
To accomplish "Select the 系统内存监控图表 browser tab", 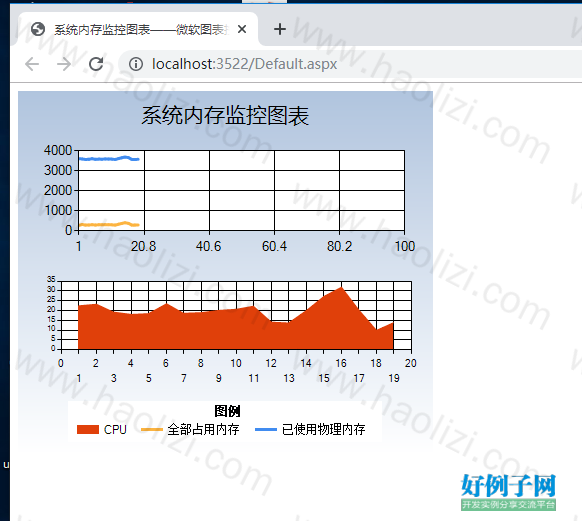I will click(x=137, y=29).
